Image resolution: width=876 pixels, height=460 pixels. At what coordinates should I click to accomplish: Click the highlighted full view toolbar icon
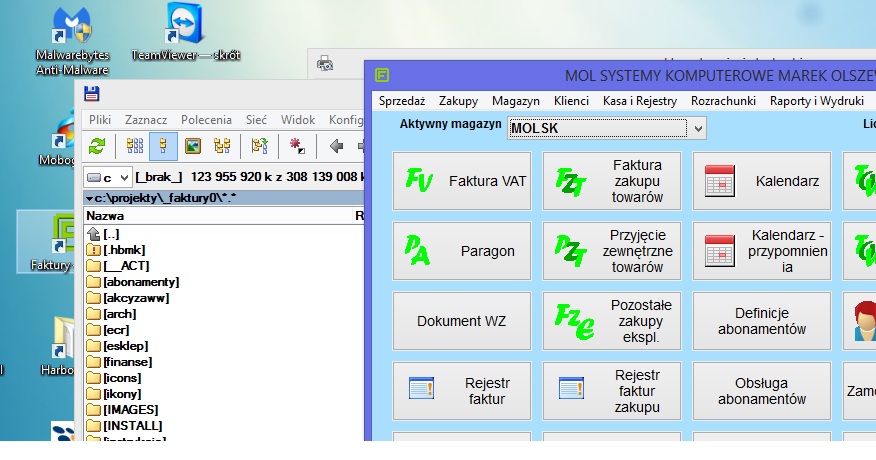[163, 146]
